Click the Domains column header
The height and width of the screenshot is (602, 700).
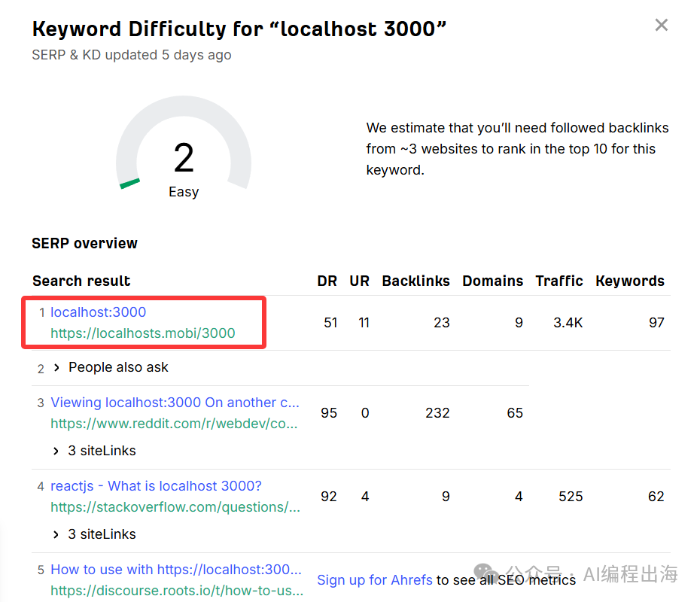(x=492, y=281)
